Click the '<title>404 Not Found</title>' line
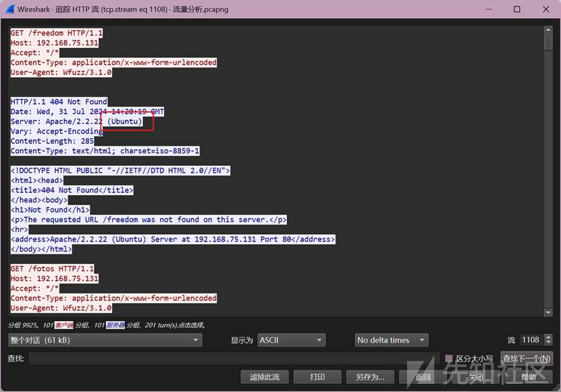Image resolution: width=561 pixels, height=392 pixels. [x=72, y=190]
